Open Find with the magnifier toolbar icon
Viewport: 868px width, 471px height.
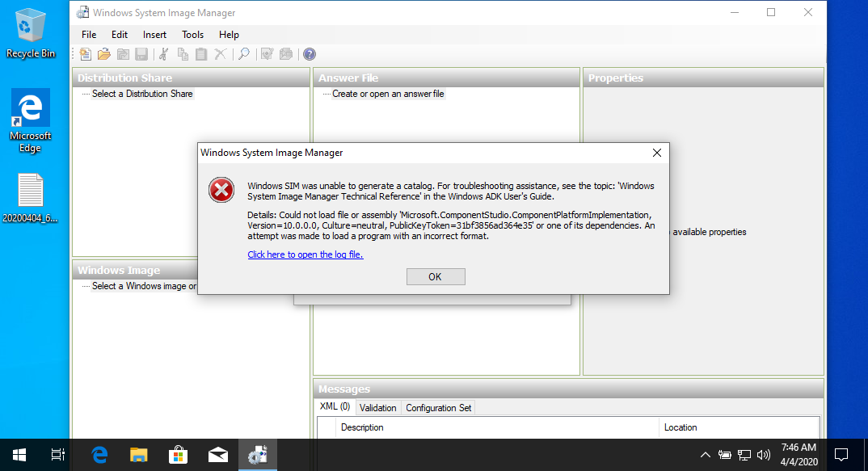(x=243, y=54)
